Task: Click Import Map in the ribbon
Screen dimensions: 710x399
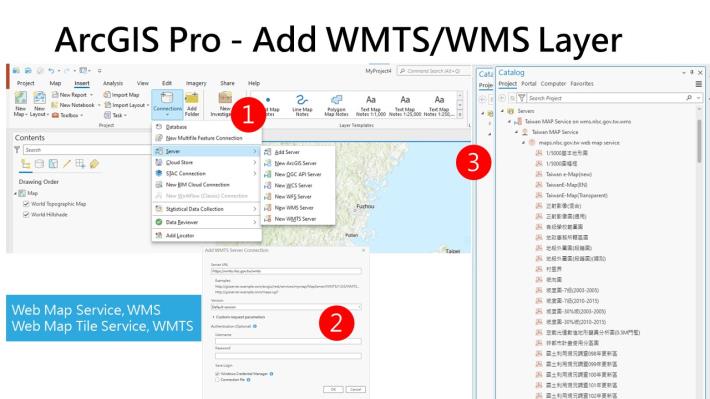Action: coord(121,95)
